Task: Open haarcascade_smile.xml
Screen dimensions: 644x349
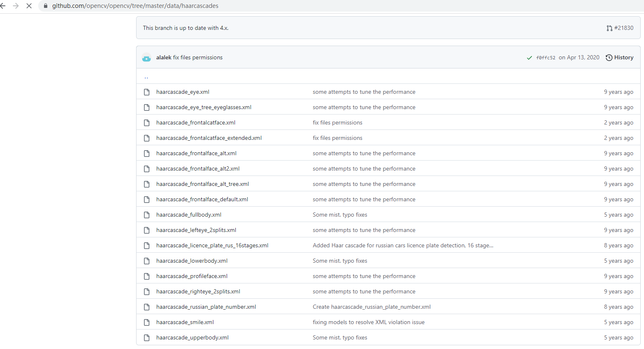Action: [185, 322]
